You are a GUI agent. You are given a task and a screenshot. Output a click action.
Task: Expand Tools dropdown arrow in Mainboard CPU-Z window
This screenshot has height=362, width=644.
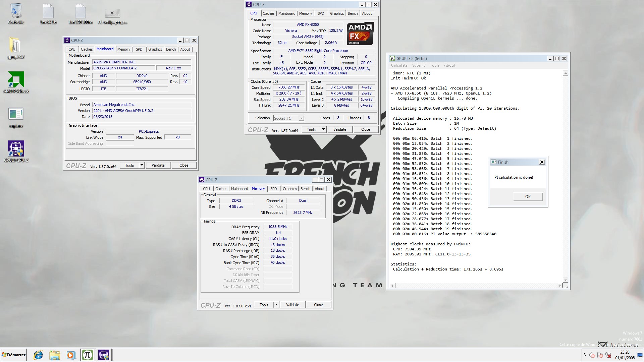[142, 165]
